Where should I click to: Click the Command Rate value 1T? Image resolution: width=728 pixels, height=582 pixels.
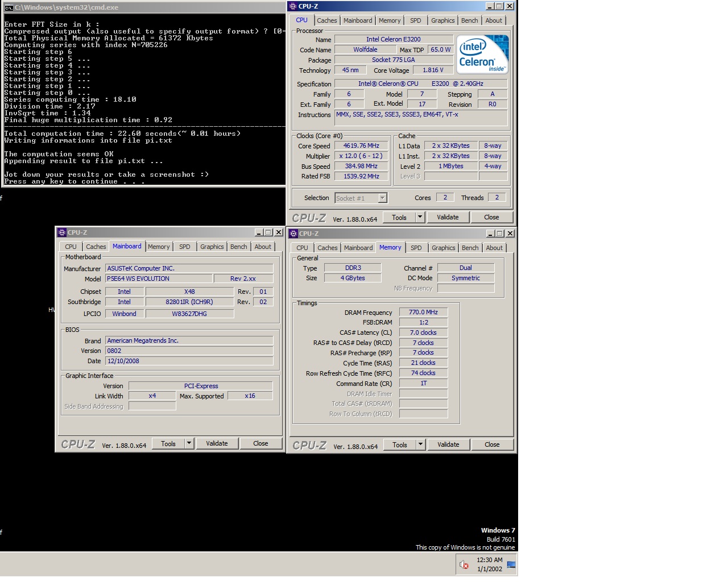tap(423, 383)
